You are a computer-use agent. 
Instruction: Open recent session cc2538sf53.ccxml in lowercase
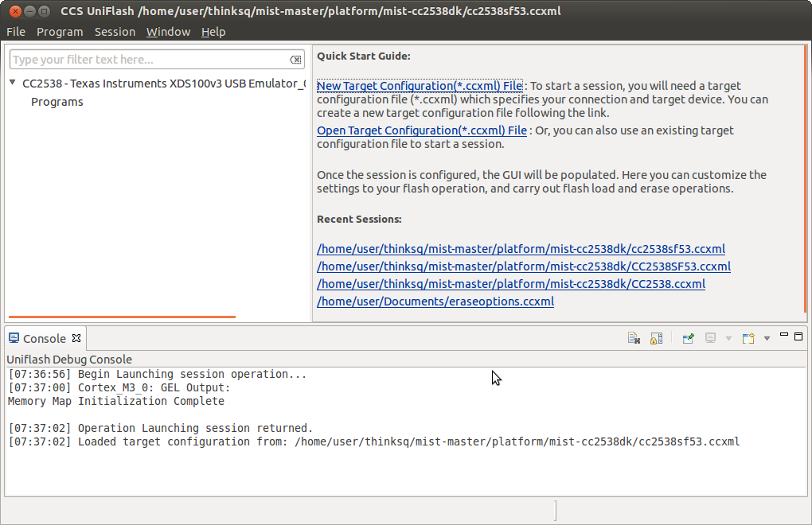click(x=521, y=249)
